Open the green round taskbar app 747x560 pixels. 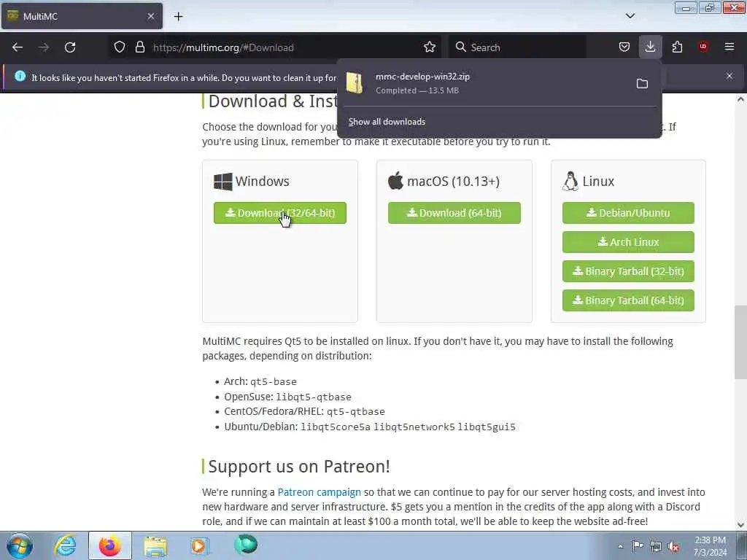click(246, 544)
